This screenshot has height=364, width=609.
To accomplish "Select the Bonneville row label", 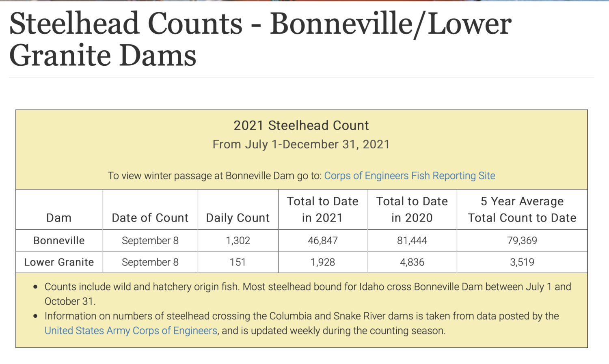I will point(59,241).
